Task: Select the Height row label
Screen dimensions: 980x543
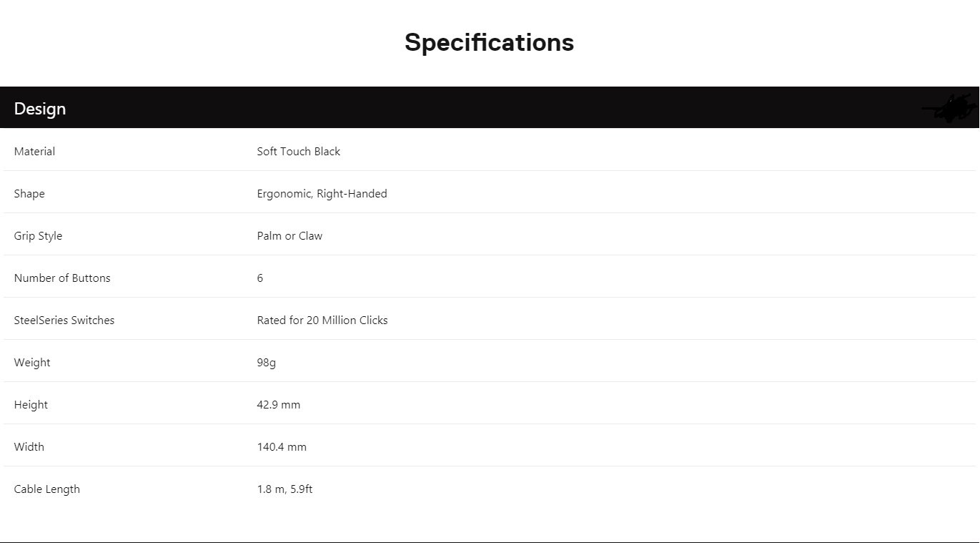Action: 31,405
